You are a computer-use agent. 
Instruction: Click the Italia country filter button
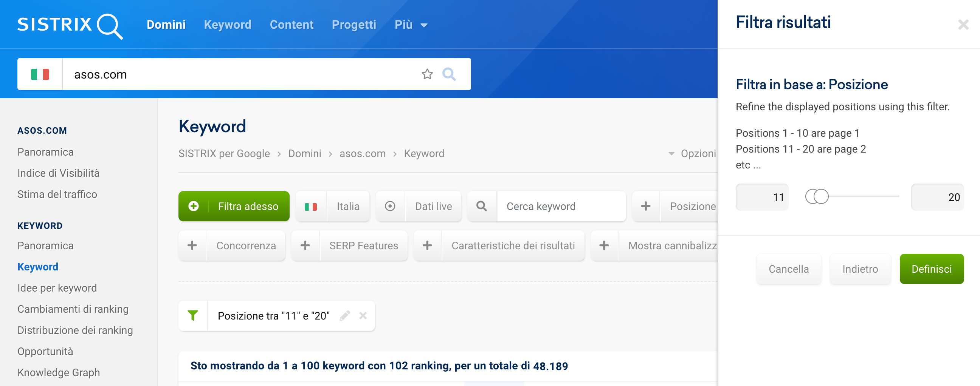332,206
